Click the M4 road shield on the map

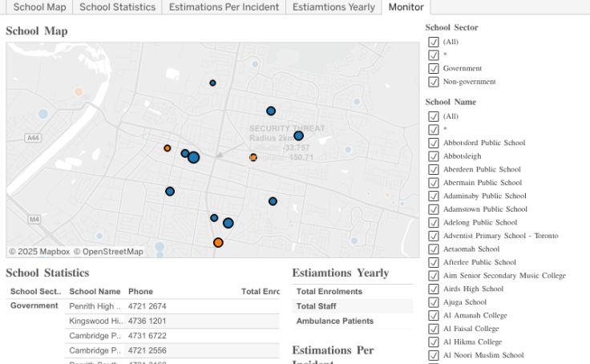[x=34, y=218]
